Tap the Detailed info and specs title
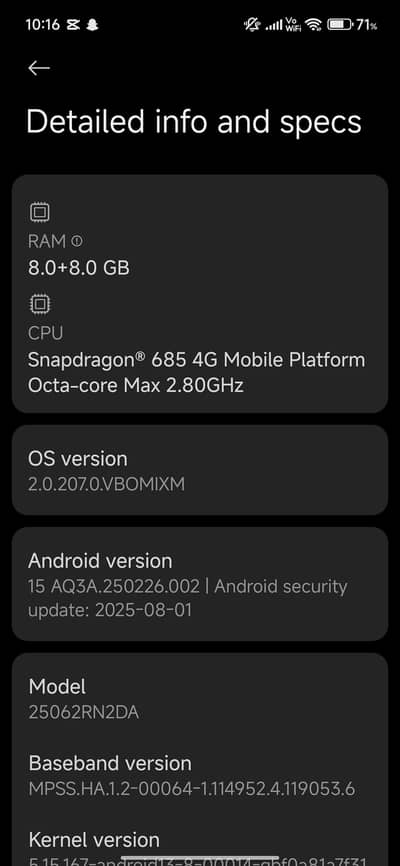Viewport: 400px width, 866px height. [x=194, y=123]
